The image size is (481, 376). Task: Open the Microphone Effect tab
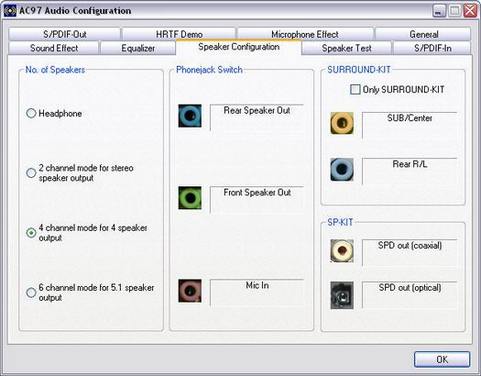305,34
